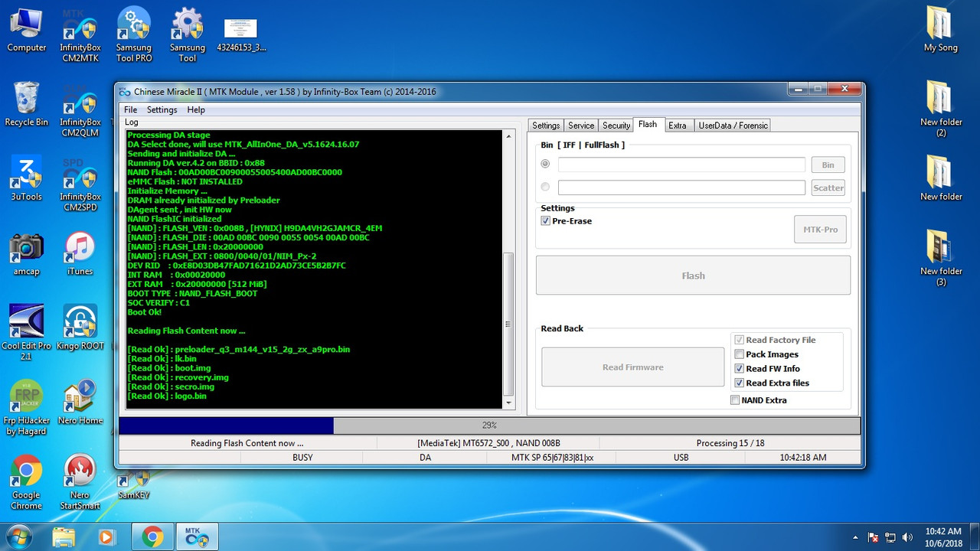
Task: Open Frp HiJacker by Hagard shortcut
Action: pyautogui.click(x=27, y=408)
